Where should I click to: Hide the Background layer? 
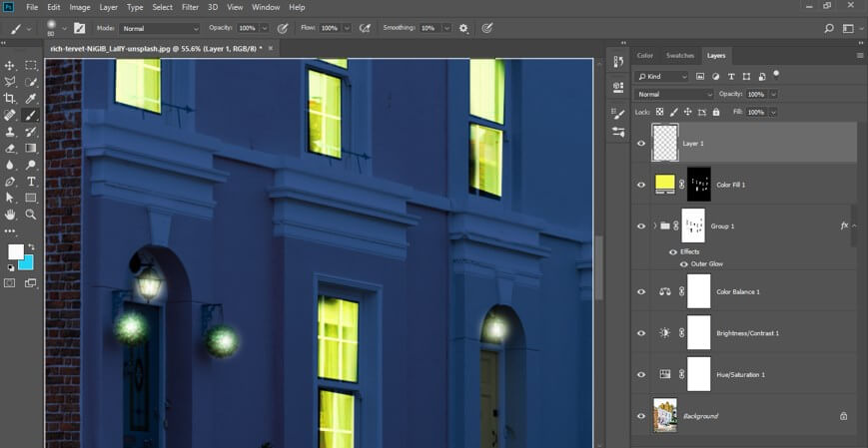pyautogui.click(x=641, y=416)
